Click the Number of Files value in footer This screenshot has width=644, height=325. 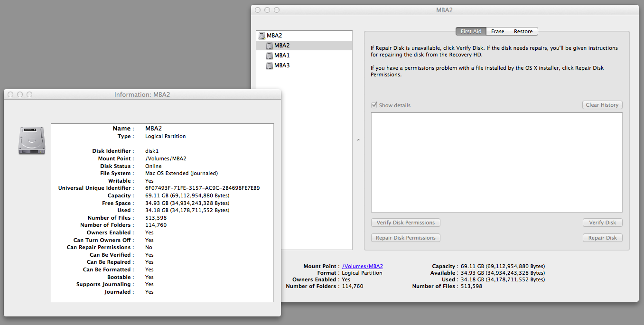tap(471, 286)
